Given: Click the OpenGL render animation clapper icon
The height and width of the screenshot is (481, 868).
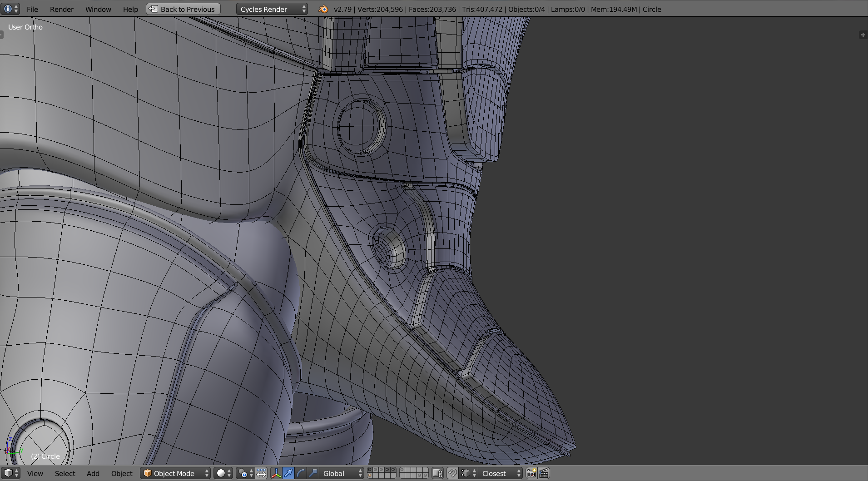Looking at the screenshot, I should click(544, 473).
